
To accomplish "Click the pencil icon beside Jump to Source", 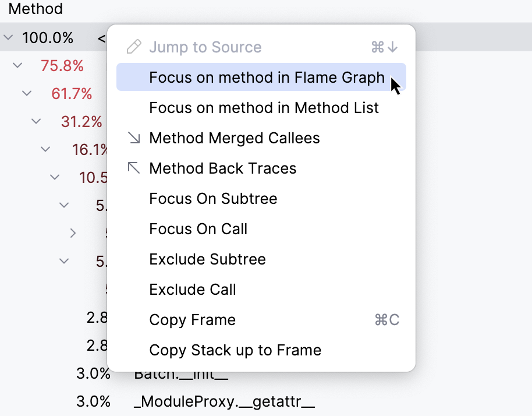I will [132, 47].
